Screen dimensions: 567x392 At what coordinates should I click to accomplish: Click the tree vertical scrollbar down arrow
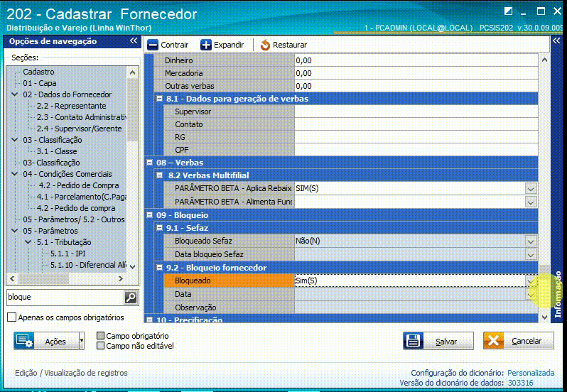(x=133, y=266)
